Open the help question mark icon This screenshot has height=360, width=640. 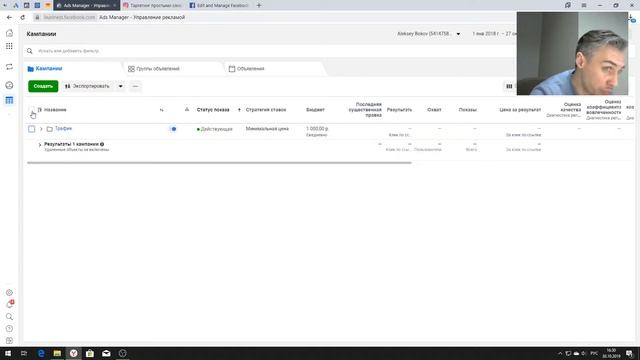pyautogui.click(x=9, y=329)
